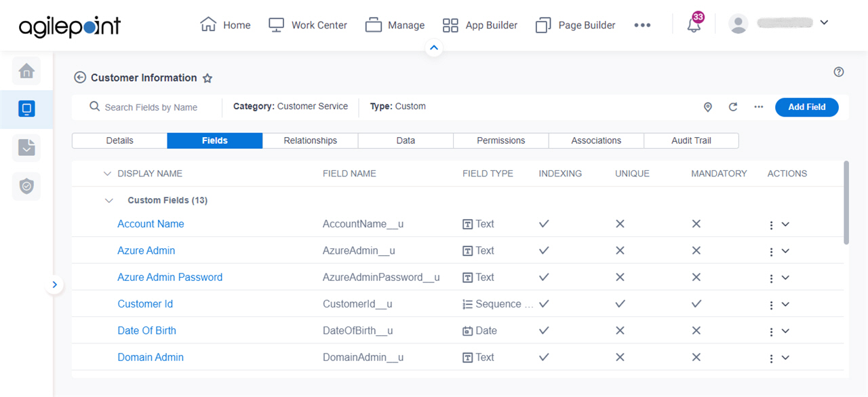This screenshot has width=868, height=397.
Task: Go to Manage in the top navigation
Action: click(x=395, y=25)
